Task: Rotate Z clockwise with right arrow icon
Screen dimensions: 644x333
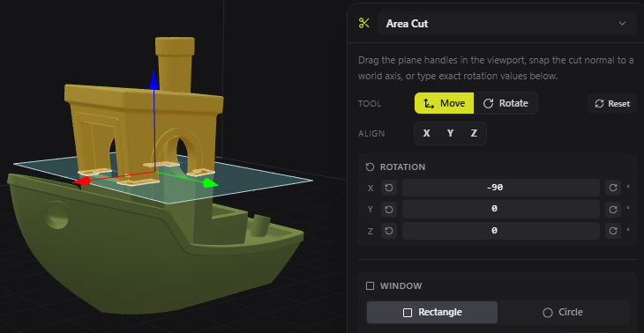Action: [613, 232]
